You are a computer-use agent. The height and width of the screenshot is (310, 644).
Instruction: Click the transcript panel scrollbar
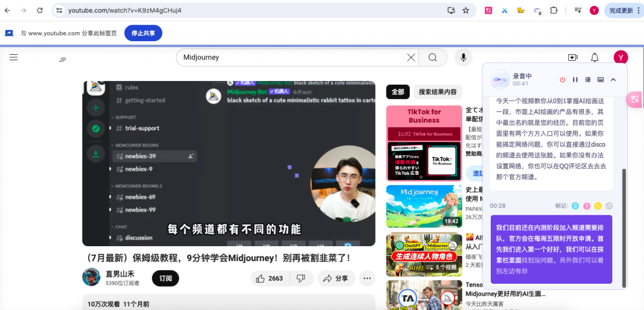coord(624,228)
